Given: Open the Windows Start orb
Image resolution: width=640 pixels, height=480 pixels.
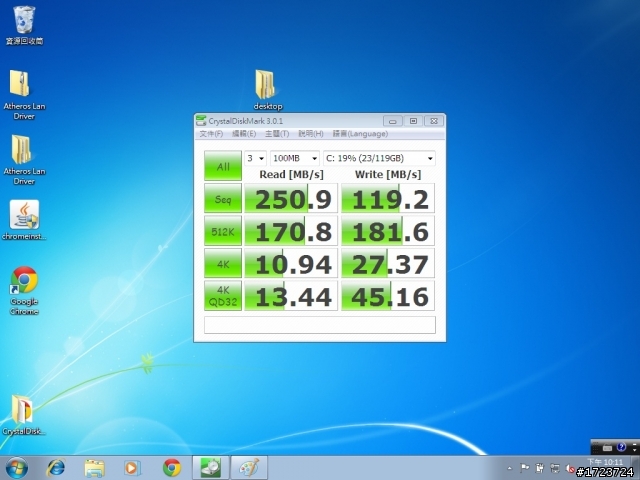Looking at the screenshot, I should tap(17, 468).
